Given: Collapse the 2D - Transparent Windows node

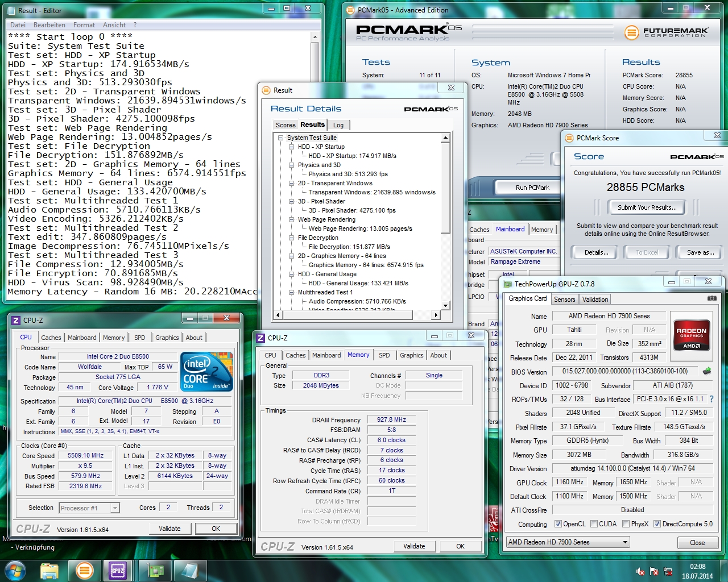Looking at the screenshot, I should (291, 183).
